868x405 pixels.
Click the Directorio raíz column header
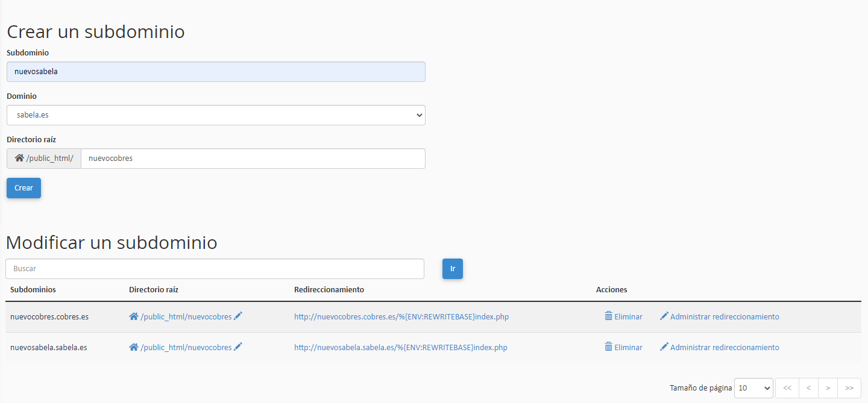pos(154,289)
